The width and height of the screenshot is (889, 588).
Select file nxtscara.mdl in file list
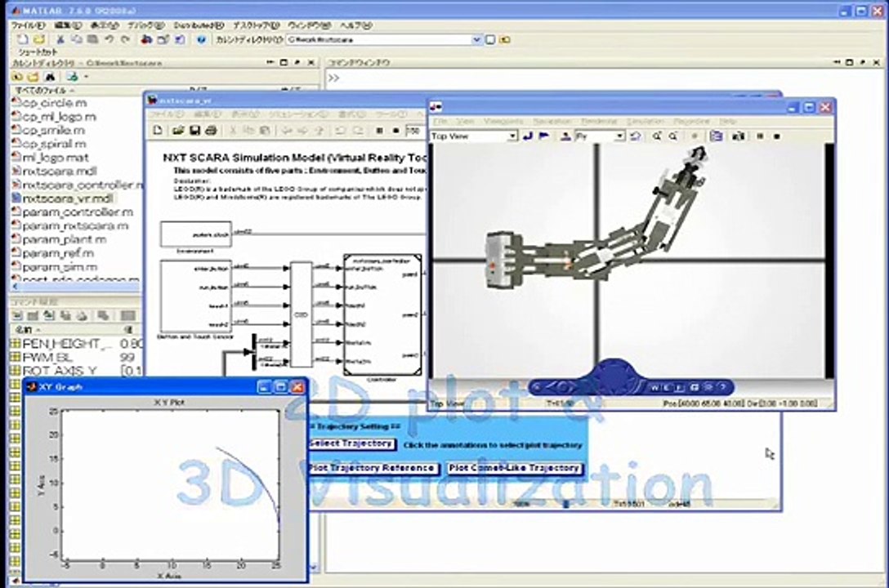pyautogui.click(x=55, y=171)
